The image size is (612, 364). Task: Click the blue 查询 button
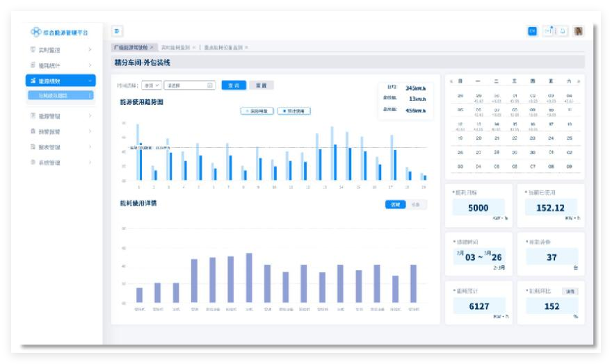tap(234, 85)
